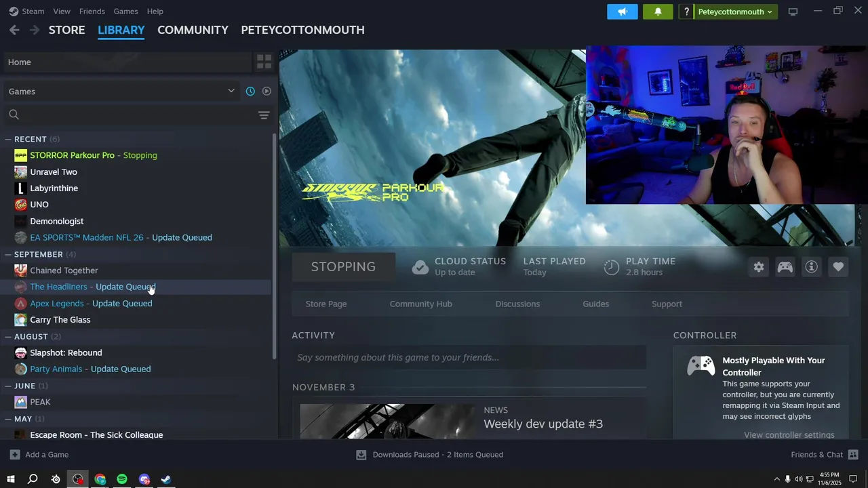Open Weekly dev update #3 news thumbnail
The image size is (868, 488).
387,421
